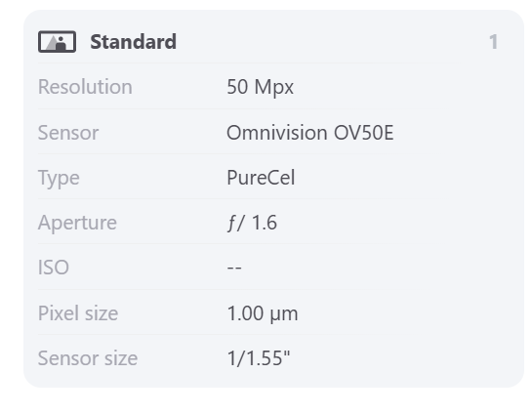
Task: Click the OV50E model text
Action: click(364, 133)
